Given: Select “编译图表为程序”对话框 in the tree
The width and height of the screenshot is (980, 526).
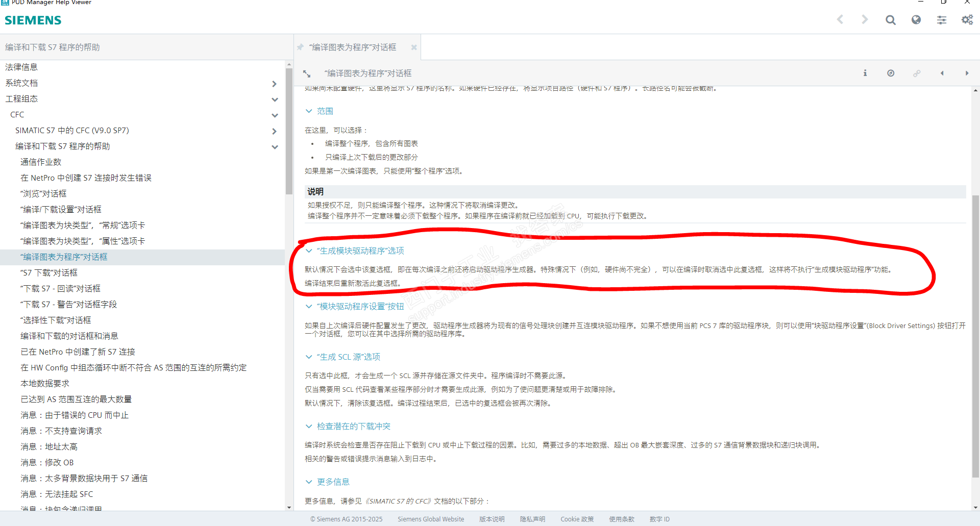Looking at the screenshot, I should pyautogui.click(x=64, y=257).
